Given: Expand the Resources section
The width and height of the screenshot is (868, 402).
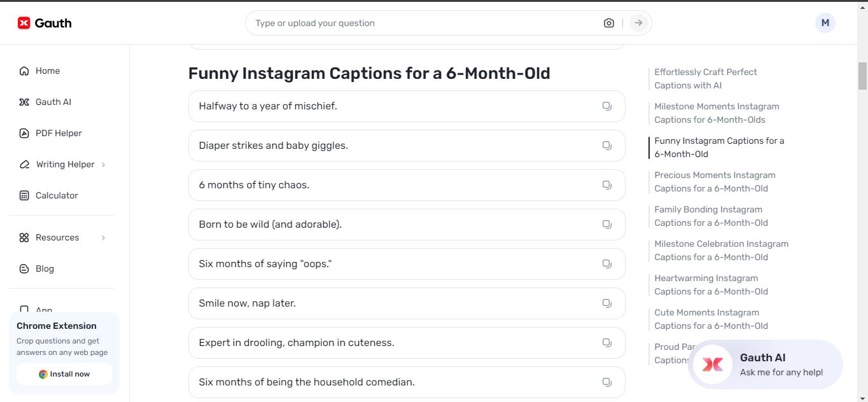Looking at the screenshot, I should coord(103,237).
